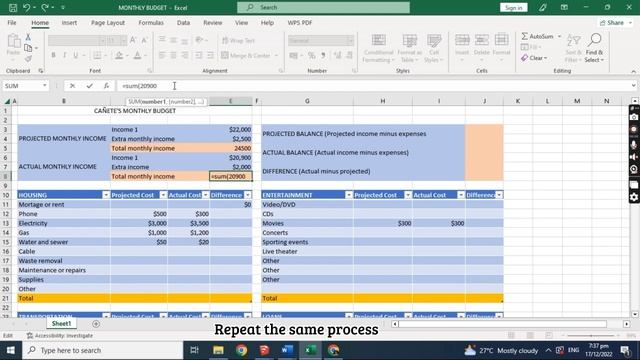Viewport: 640px width, 360px height.
Task: Click the Format as Table icon
Action: (x=409, y=40)
